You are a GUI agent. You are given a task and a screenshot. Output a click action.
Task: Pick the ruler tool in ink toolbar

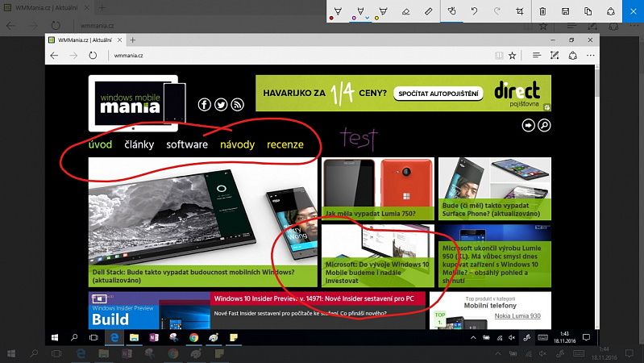[x=428, y=11]
